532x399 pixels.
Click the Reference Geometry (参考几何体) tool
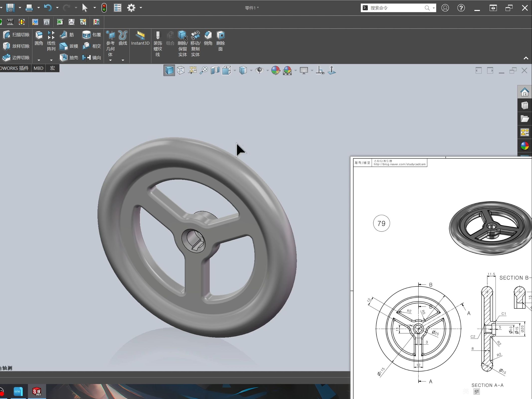pos(110,44)
